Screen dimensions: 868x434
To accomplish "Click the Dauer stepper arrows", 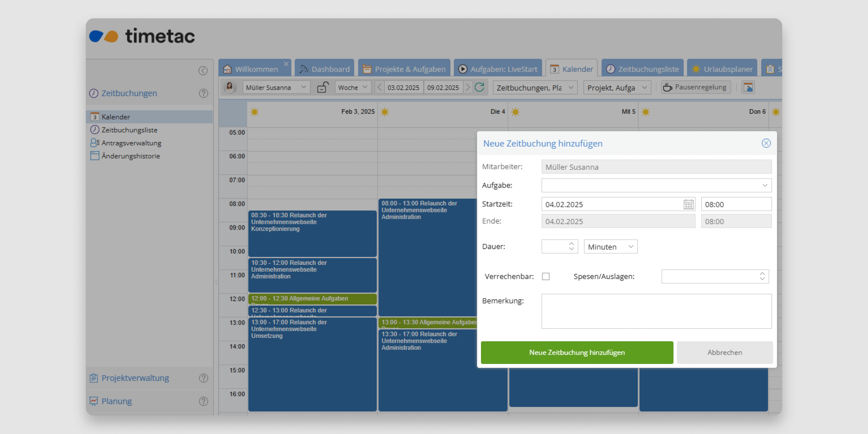I will click(x=571, y=246).
